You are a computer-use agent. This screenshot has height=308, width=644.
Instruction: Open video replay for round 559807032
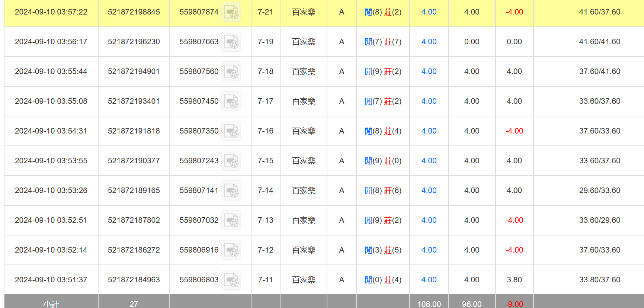pos(231,220)
